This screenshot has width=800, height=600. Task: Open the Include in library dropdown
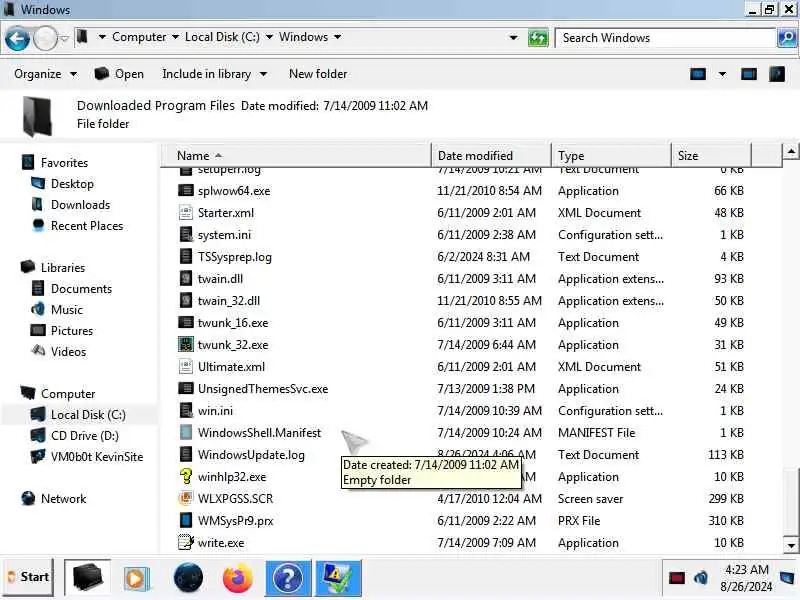click(x=215, y=74)
